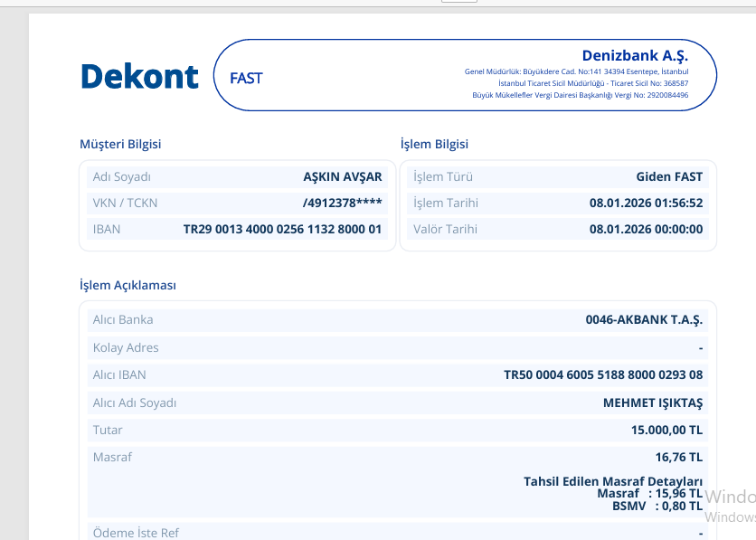Click the Alıcı Adı Soyadı label
Screen dimensions: 756x540
(135, 403)
